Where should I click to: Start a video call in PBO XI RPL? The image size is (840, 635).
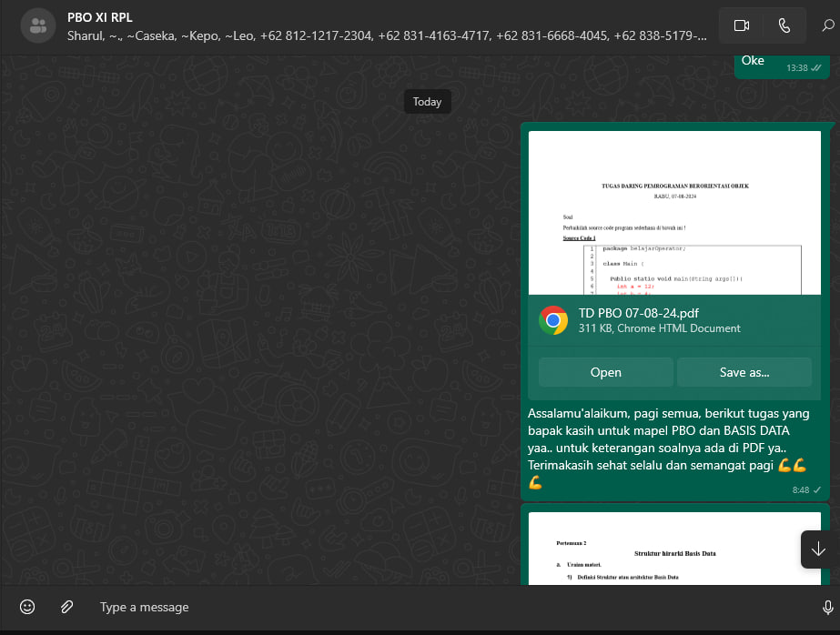(742, 25)
